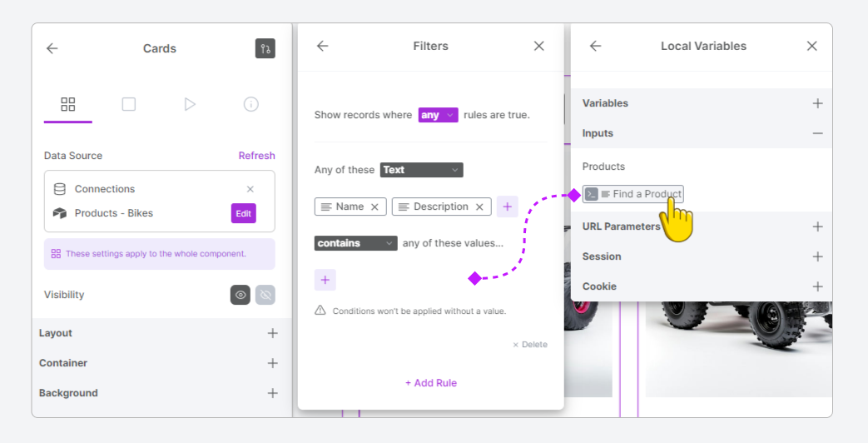The image size is (868, 443).
Task: Expand the Layout section
Action: pos(161,333)
